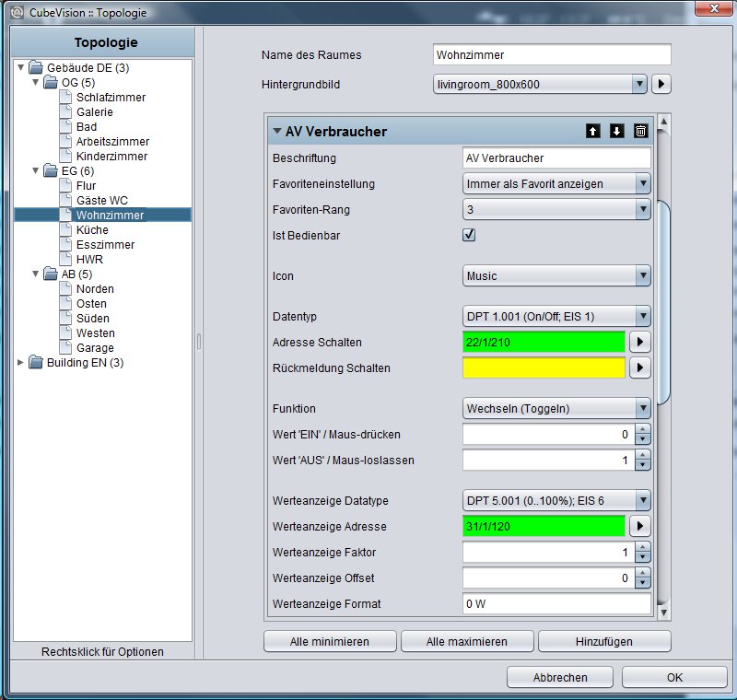Collapse the Gebäude DE tree node
This screenshot has width=737, height=700.
[x=20, y=67]
